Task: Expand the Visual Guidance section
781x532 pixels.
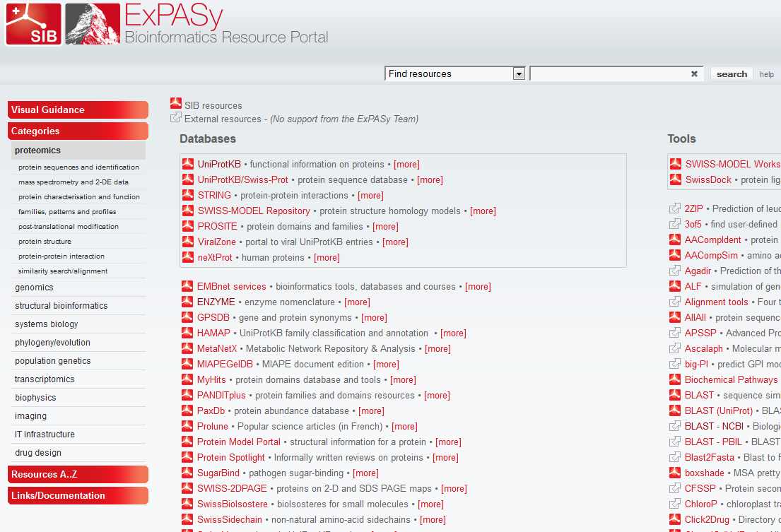Action: (78, 110)
